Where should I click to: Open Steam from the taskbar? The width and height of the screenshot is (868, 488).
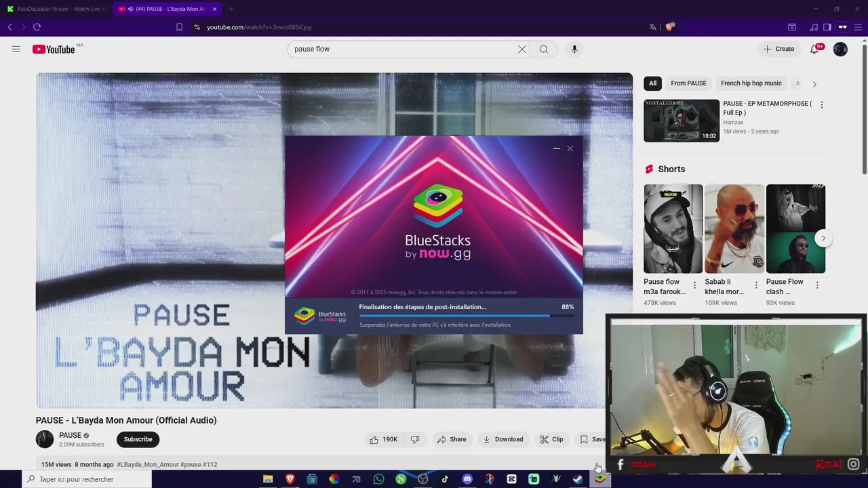(578, 479)
